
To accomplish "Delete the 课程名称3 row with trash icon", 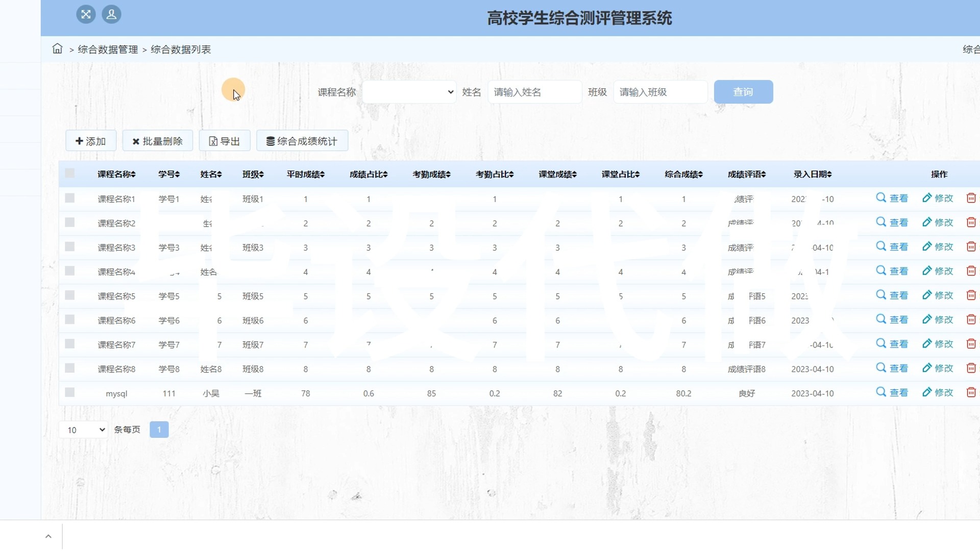I will (x=971, y=246).
